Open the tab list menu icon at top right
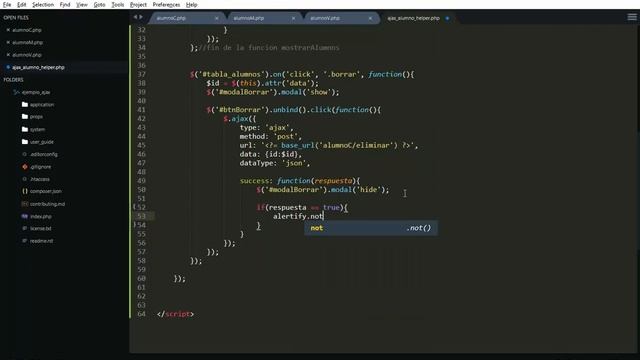The width and height of the screenshot is (640, 360). tap(632, 17)
